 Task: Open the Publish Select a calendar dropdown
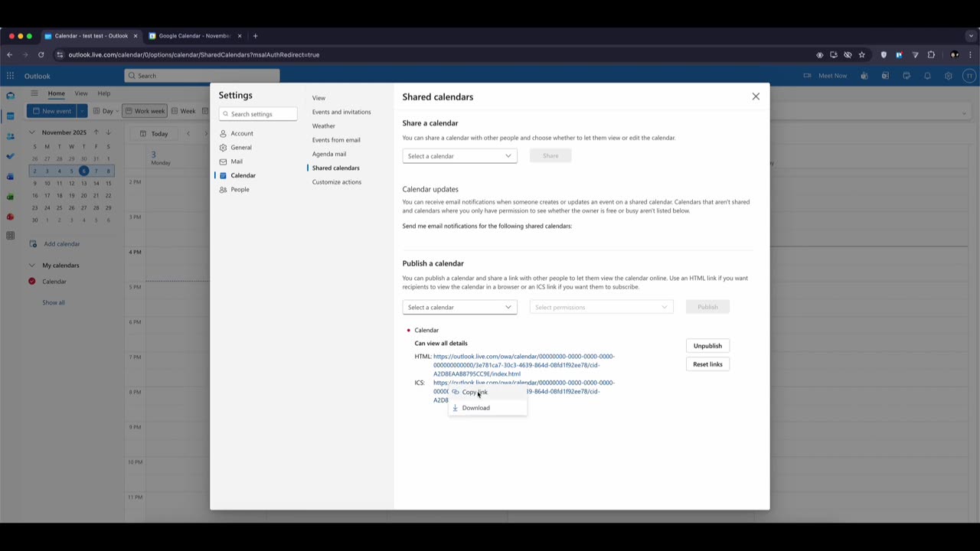tap(459, 307)
